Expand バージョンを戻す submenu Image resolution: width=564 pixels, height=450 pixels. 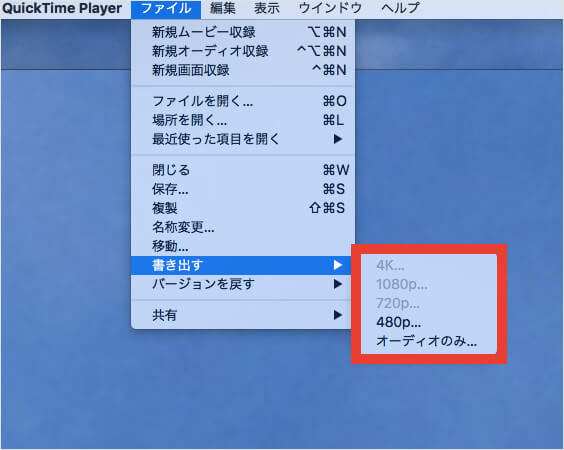click(241, 285)
